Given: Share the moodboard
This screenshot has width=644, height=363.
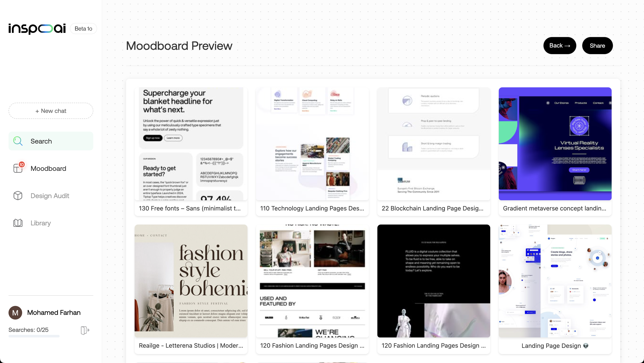Looking at the screenshot, I should point(597,46).
